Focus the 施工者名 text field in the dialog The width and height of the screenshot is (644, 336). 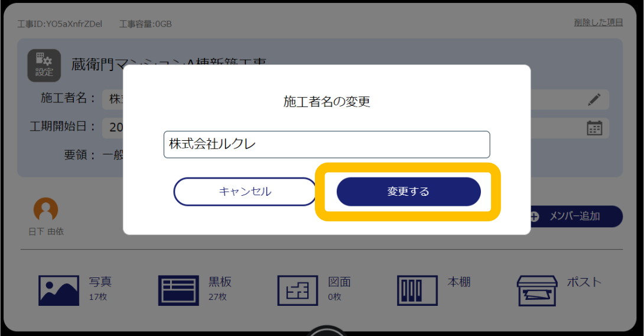327,144
